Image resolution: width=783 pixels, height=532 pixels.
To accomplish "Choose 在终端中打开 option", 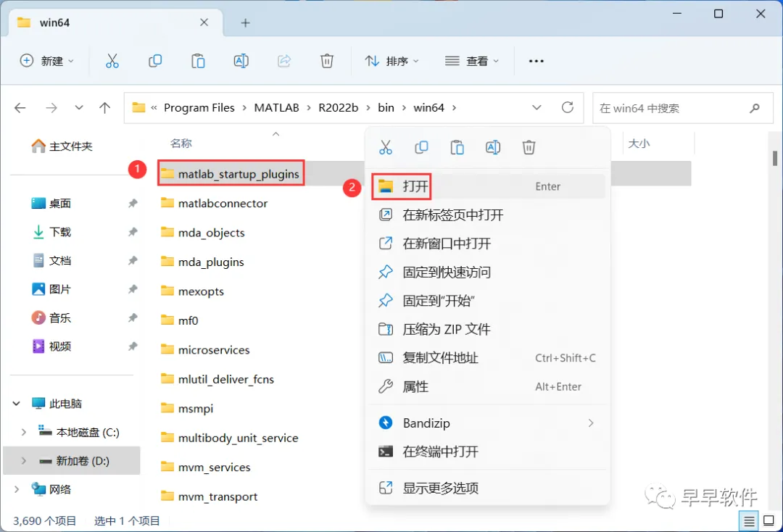I will tap(489, 452).
